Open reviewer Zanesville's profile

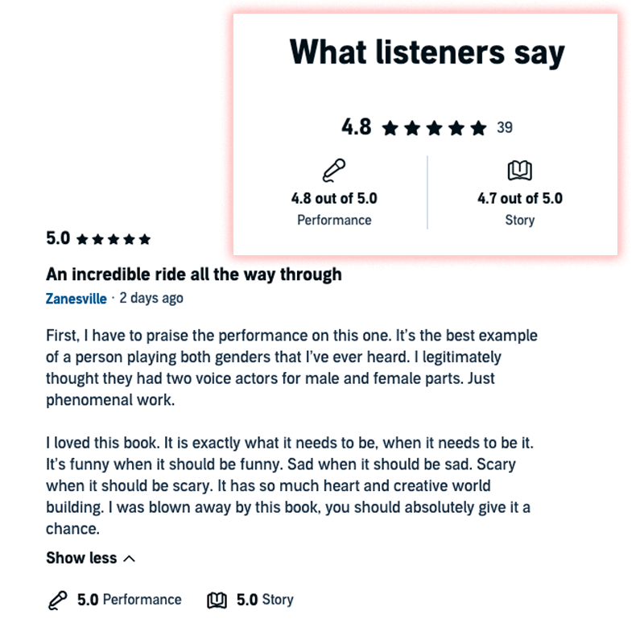(76, 299)
